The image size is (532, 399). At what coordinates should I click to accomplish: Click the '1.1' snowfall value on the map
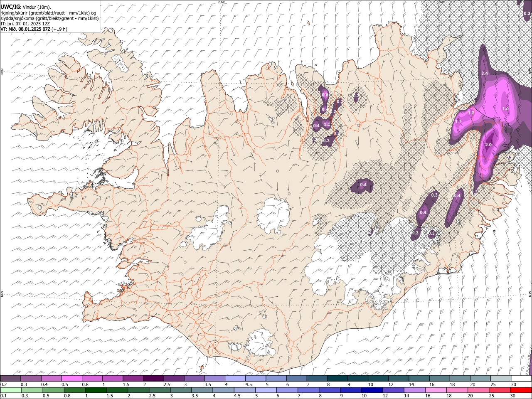point(458,121)
